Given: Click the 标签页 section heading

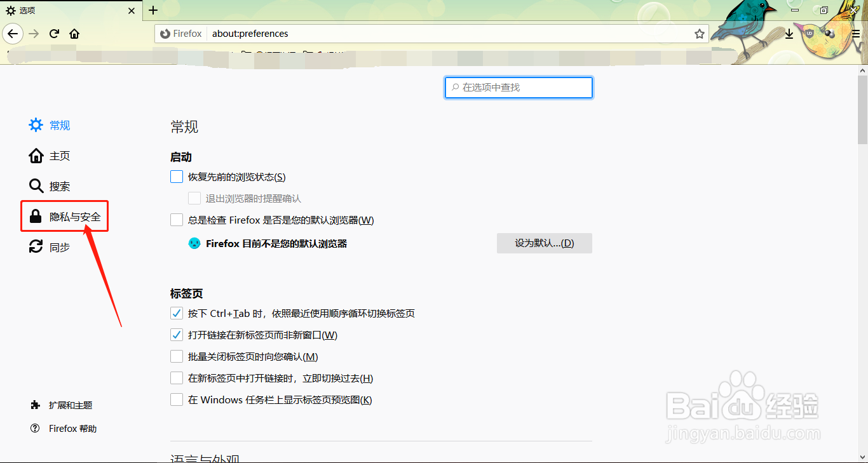Looking at the screenshot, I should point(187,293).
